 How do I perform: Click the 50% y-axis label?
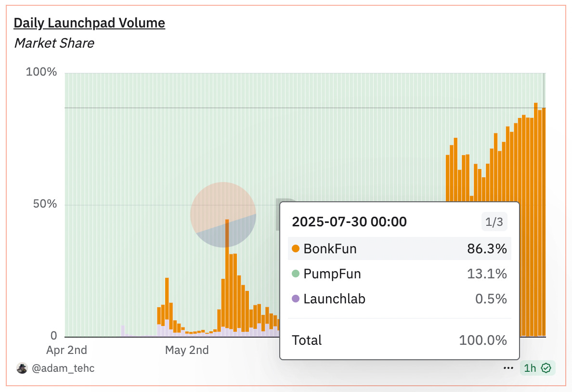click(x=45, y=204)
